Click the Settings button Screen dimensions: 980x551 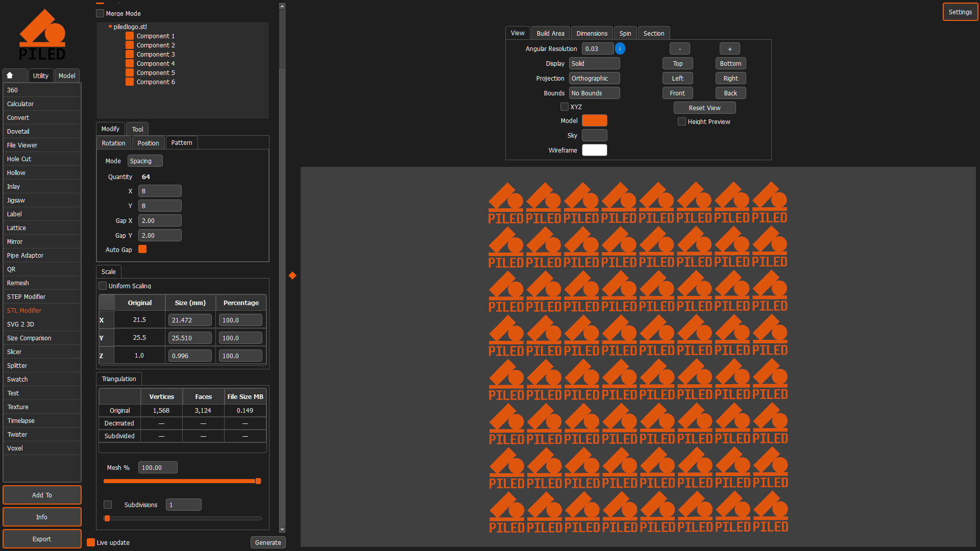coord(960,12)
